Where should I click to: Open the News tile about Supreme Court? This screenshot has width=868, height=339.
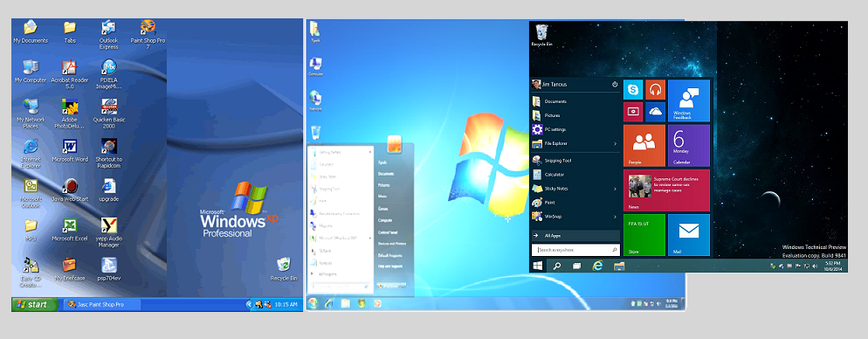point(666,190)
